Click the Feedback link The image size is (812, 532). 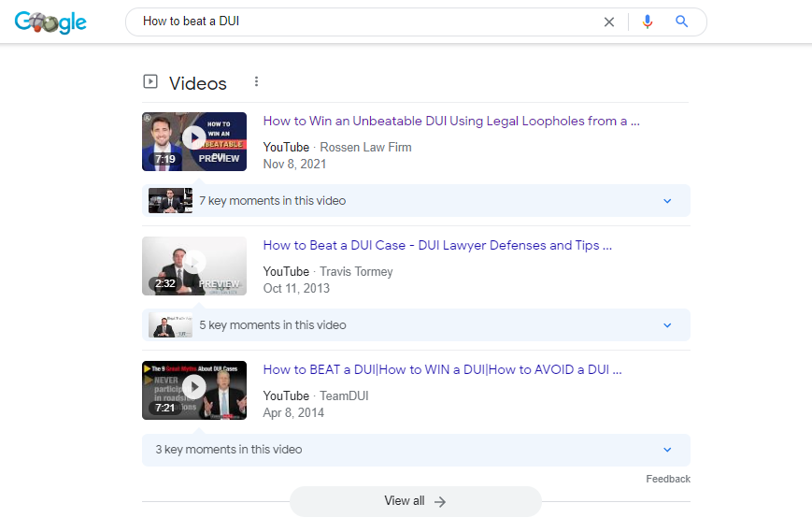[x=668, y=479]
